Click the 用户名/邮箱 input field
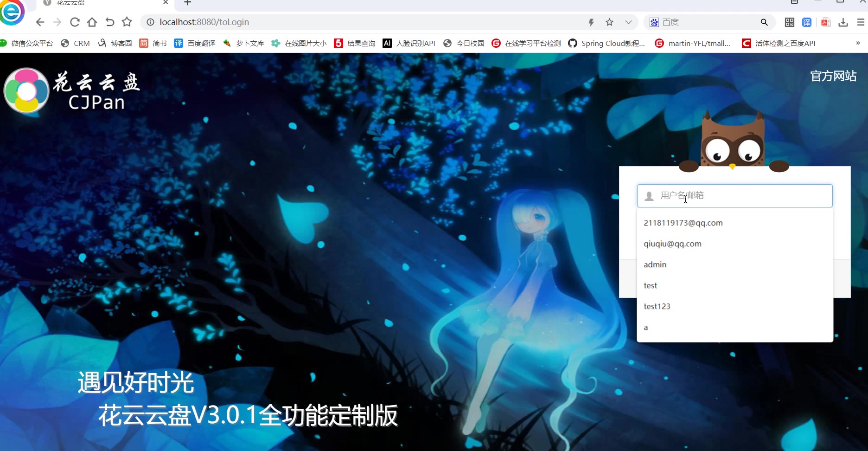 point(734,196)
